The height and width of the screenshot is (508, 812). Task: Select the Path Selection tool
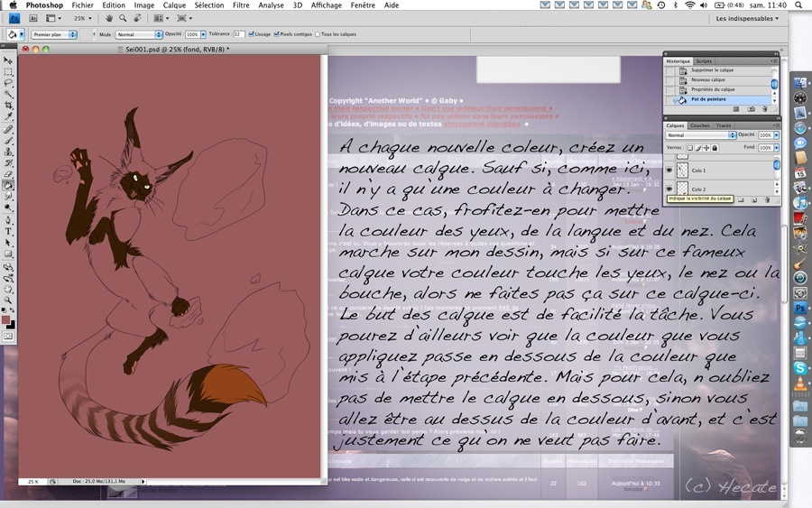8,243
